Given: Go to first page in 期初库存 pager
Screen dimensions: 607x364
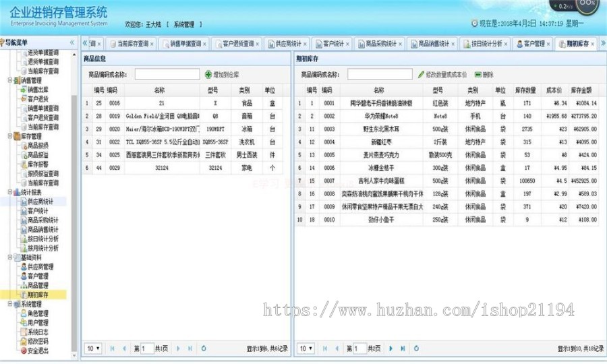Looking at the screenshot, I should point(325,348).
